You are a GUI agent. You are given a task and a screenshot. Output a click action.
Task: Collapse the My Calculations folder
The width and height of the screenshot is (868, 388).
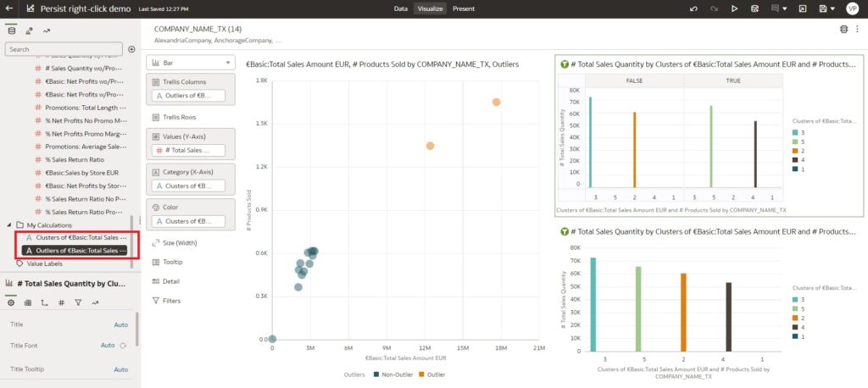tap(8, 224)
